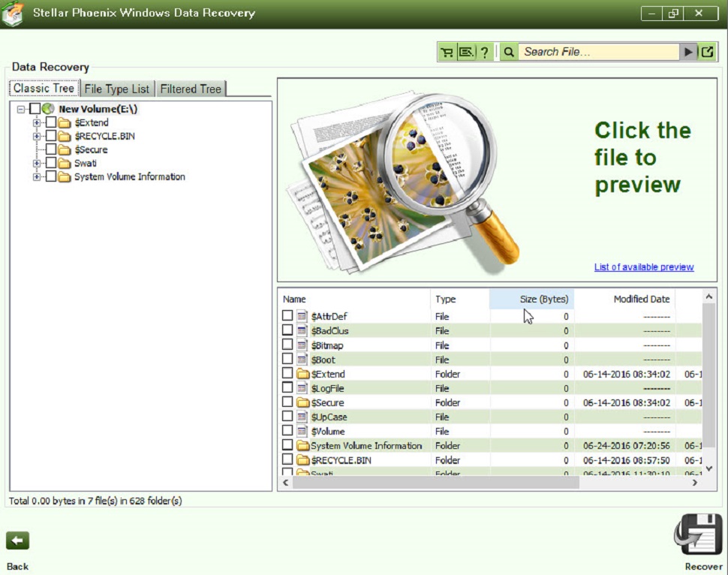Click the $Extend modified date cell
Viewport: 728px width, 575px height.
tap(627, 374)
